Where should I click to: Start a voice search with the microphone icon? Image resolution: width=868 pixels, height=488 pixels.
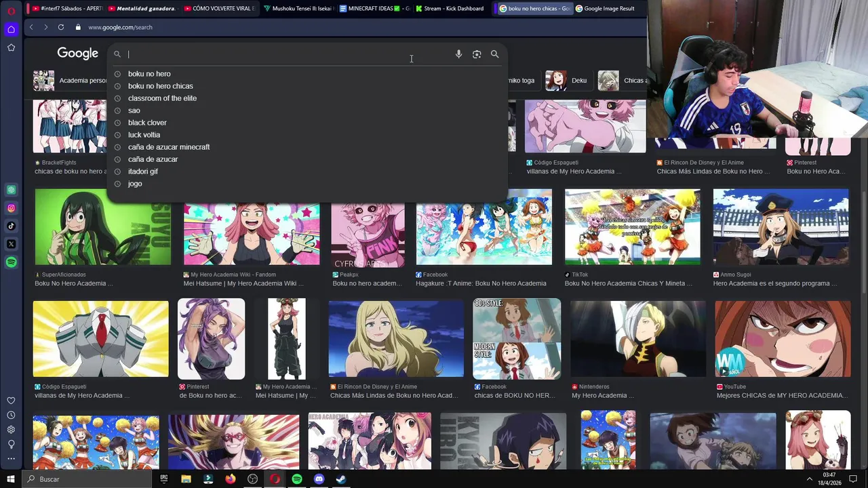click(x=458, y=54)
